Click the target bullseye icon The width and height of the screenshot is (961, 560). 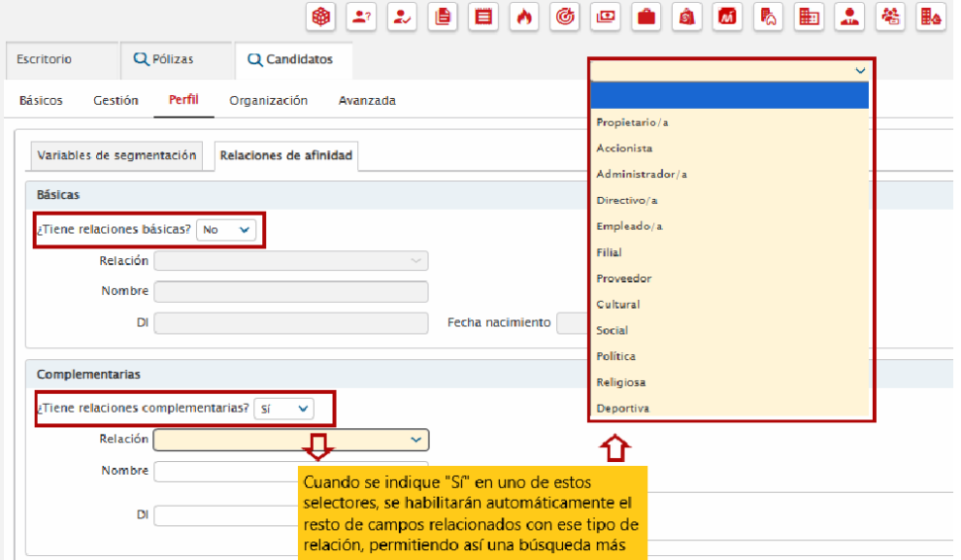[x=564, y=17]
